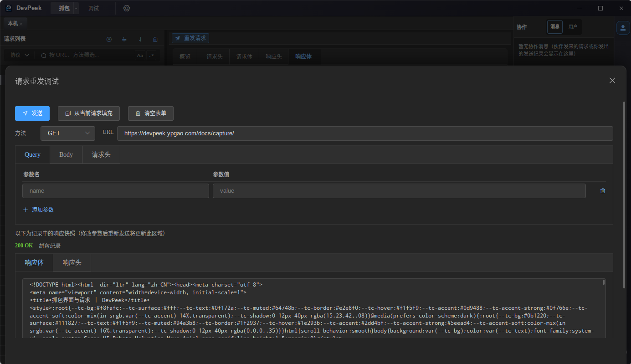
Task: Click the 抓包记录 label
Action: pos(49,246)
